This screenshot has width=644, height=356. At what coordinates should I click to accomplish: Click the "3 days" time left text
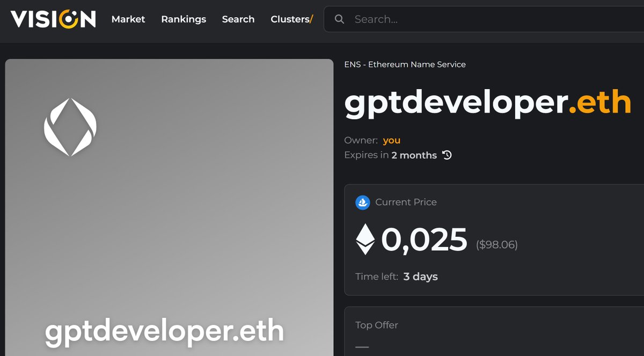(421, 277)
